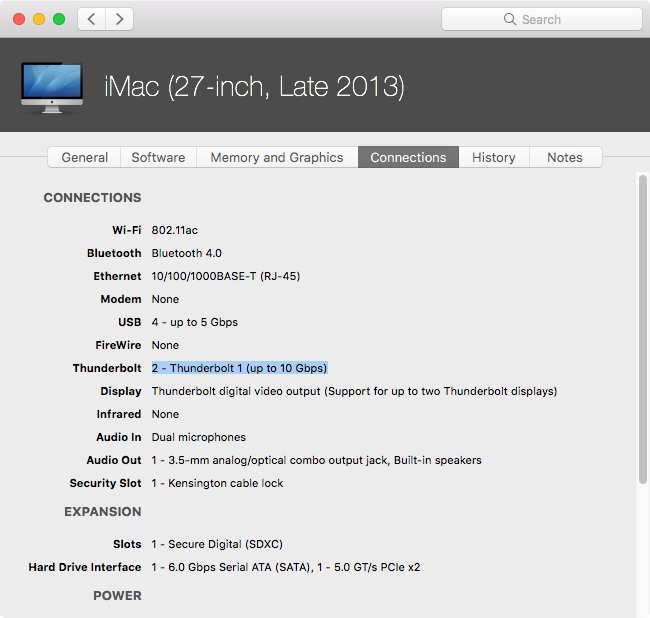Click the Modem value None
Screen dimensions: 650x618
point(165,299)
